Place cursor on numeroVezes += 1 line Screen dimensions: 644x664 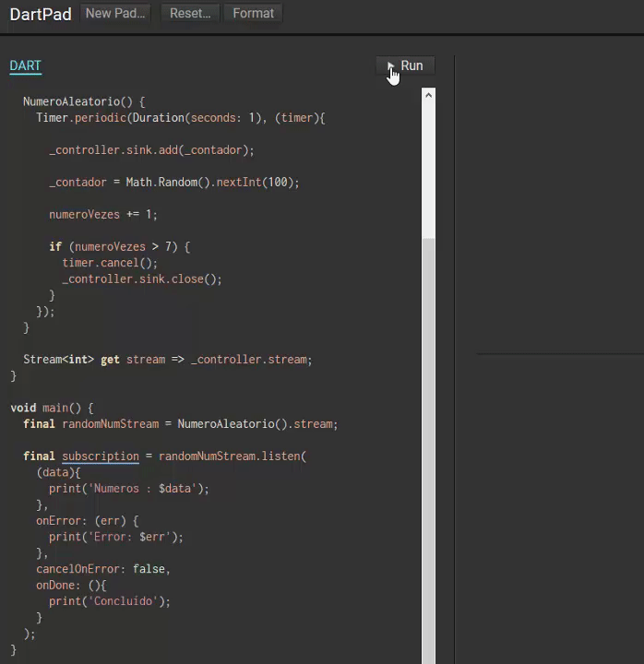coord(103,215)
